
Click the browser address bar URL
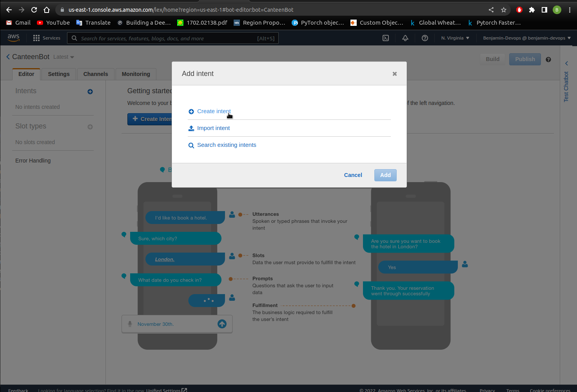tap(181, 10)
